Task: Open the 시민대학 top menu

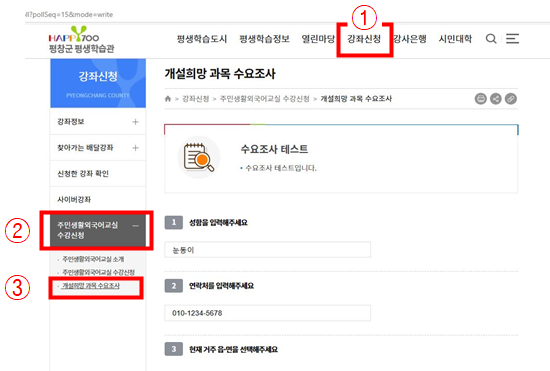Action: [455, 39]
